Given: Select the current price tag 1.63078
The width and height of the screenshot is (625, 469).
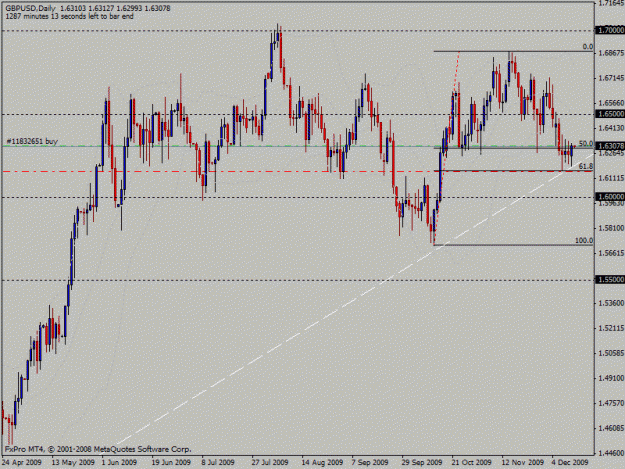Looking at the screenshot, I should (610, 146).
